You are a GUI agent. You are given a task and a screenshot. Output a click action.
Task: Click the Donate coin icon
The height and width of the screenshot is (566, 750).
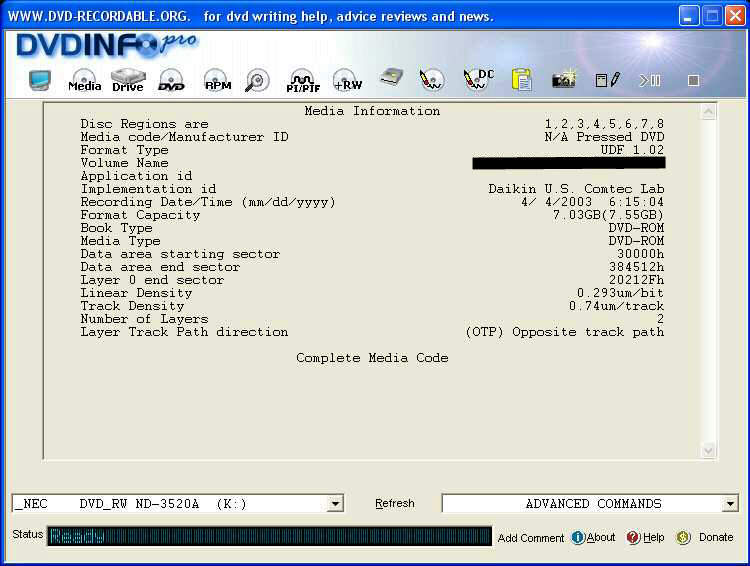(683, 537)
